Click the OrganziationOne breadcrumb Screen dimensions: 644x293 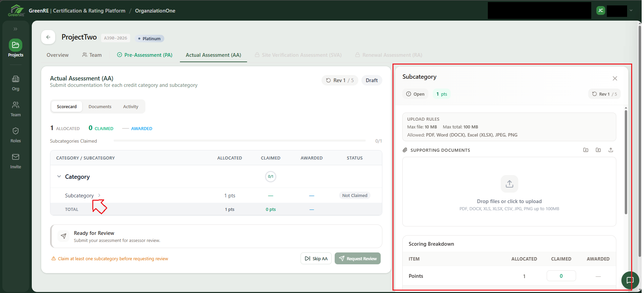[x=155, y=11]
